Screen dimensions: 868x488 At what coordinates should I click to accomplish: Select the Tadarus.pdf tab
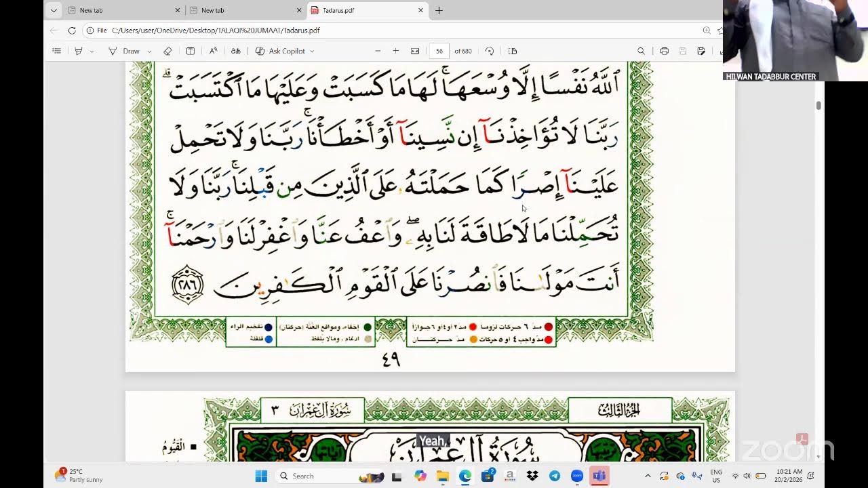coord(367,10)
